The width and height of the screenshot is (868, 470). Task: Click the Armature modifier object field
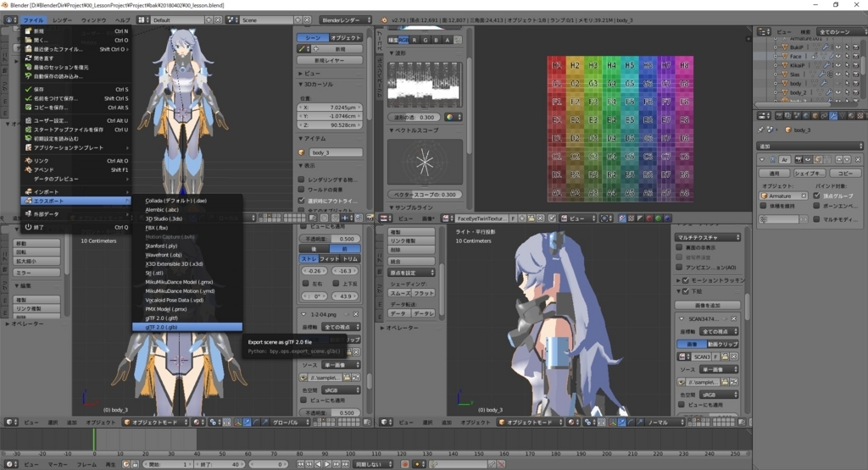(x=783, y=196)
